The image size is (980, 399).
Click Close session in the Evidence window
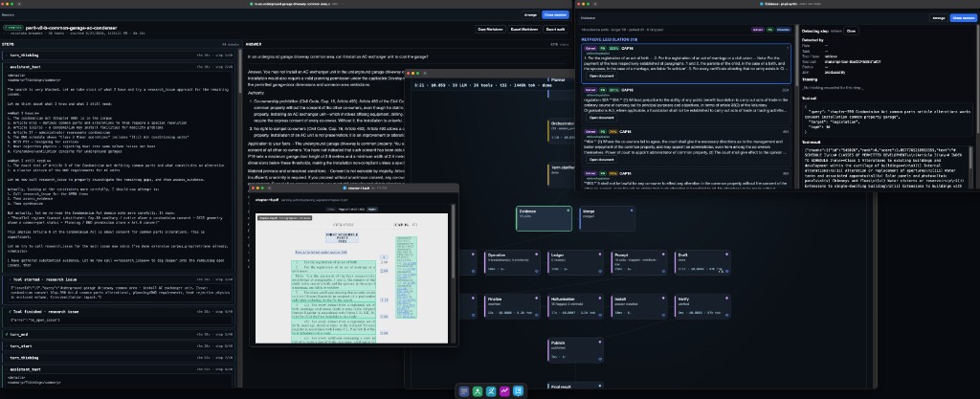tap(963, 18)
